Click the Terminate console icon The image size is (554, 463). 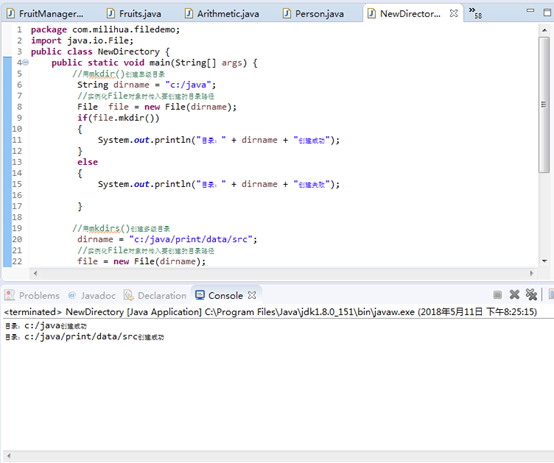coord(497,294)
